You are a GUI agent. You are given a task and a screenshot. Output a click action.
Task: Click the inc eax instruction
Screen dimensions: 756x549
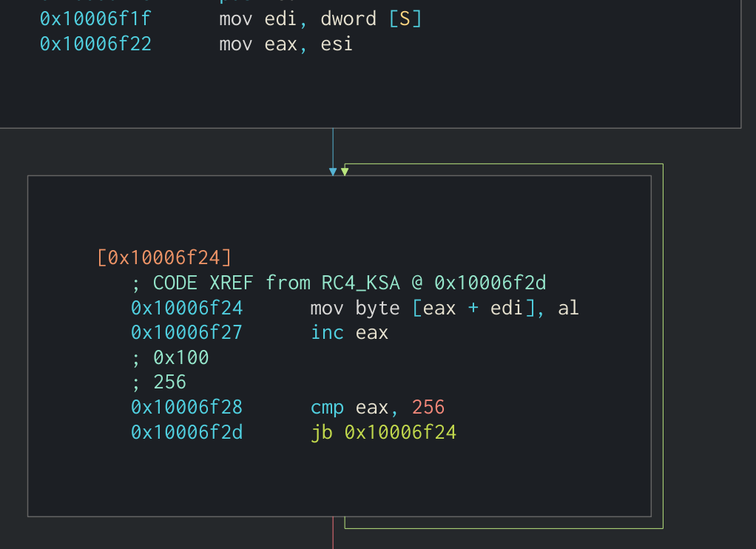click(x=348, y=332)
